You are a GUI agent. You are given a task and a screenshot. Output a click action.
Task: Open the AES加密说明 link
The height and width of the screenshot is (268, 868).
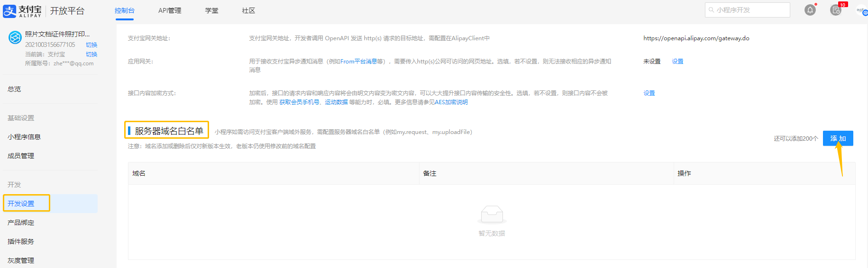pos(451,102)
